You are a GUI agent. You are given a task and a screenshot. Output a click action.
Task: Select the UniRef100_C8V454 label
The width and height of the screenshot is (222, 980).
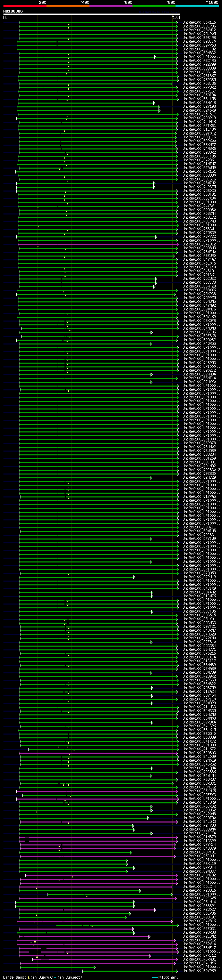pyautogui.click(x=199, y=695)
